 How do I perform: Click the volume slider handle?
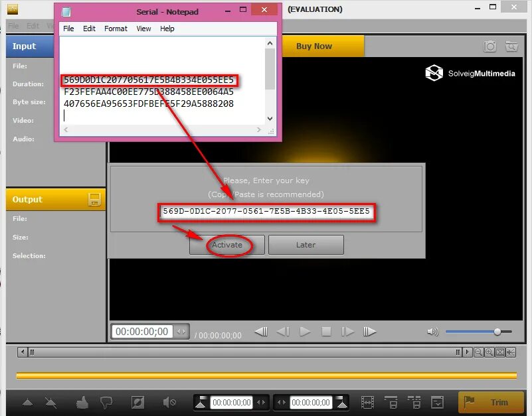[x=497, y=332]
